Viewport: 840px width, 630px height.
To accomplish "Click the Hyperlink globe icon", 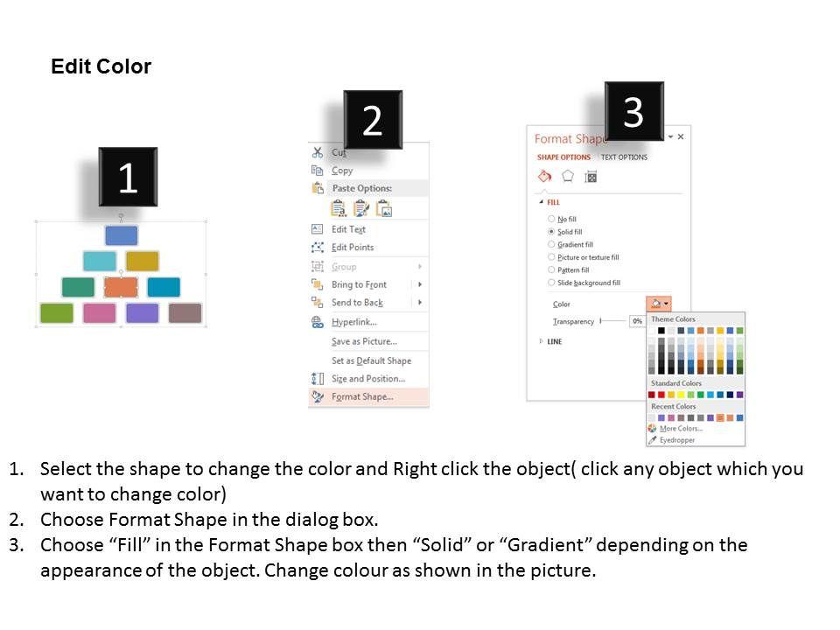I will 317,322.
